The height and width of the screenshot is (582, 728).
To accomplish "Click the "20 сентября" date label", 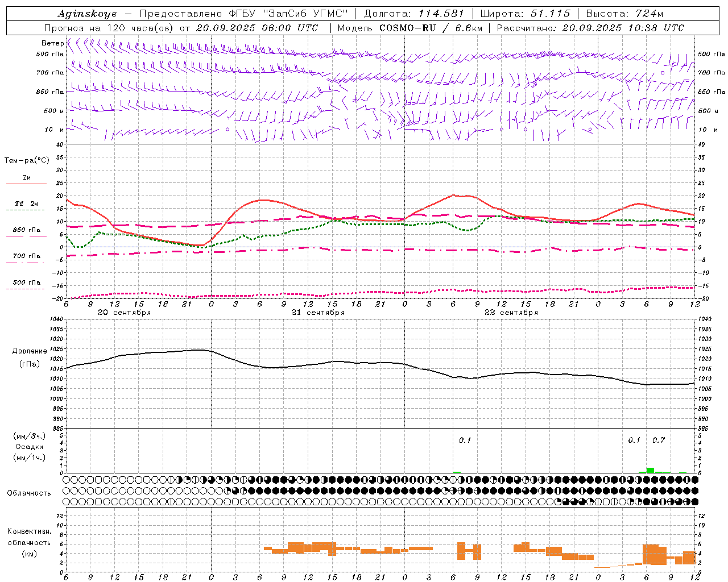I will point(124,313).
